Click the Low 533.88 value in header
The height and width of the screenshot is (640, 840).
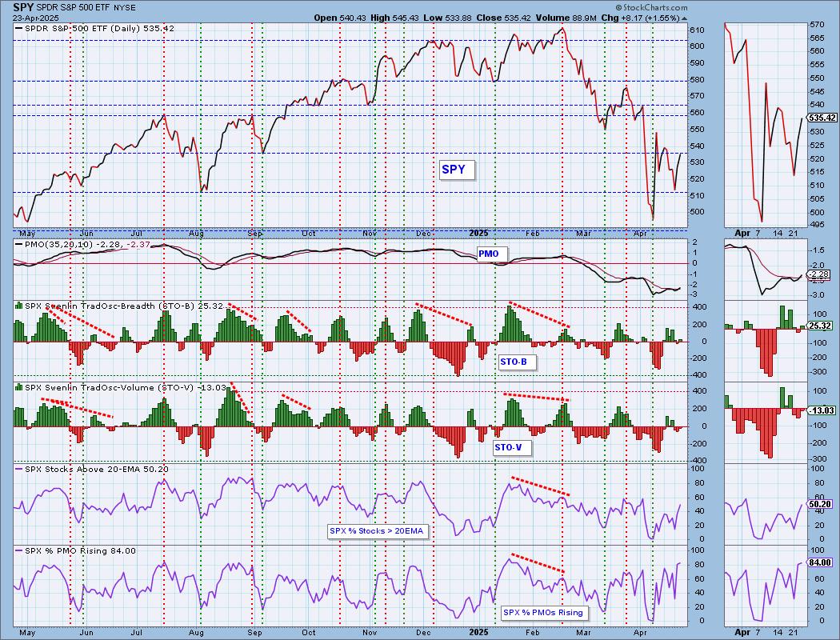[x=447, y=18]
